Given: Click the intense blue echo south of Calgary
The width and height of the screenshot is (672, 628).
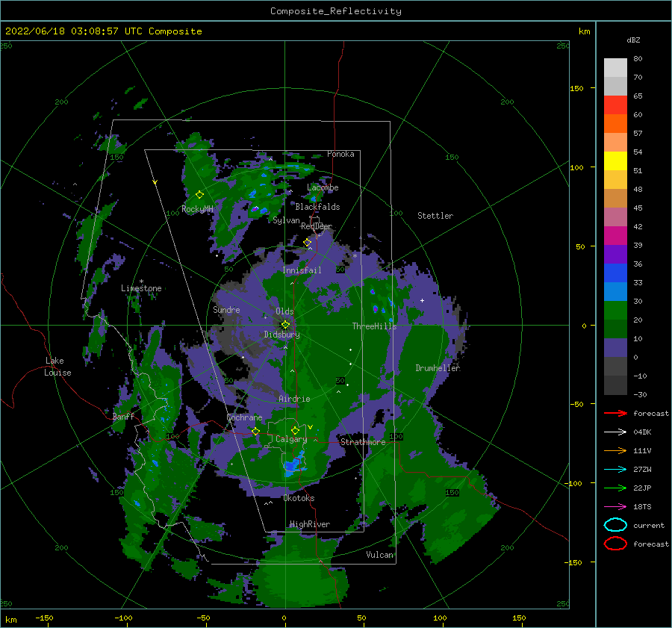Looking at the screenshot, I should [293, 464].
